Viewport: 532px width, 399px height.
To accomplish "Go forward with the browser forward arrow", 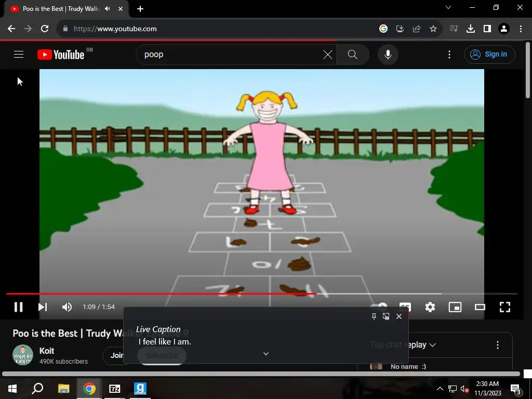I will 28,29.
